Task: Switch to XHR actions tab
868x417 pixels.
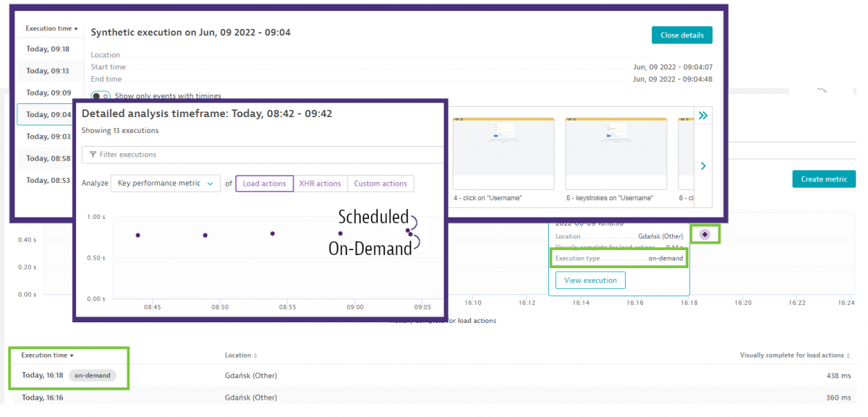Action: [320, 184]
